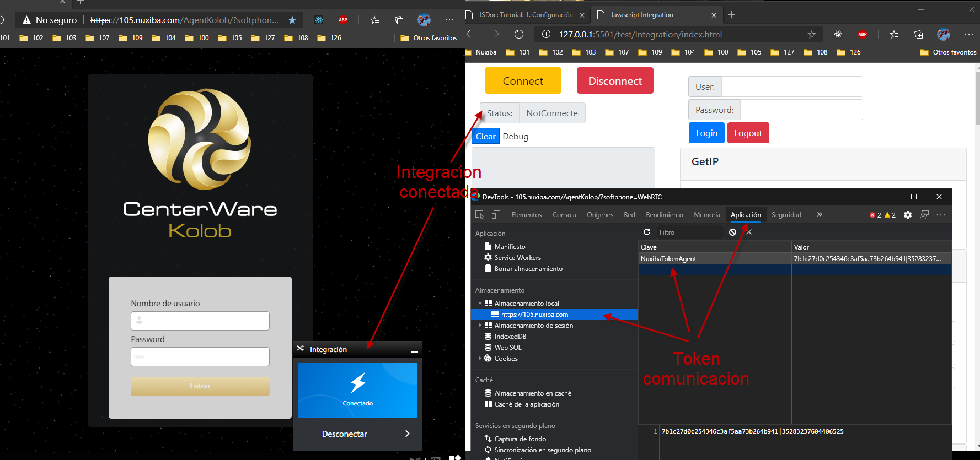This screenshot has height=460, width=980.
Task: Open the Consola DevTools tab
Action: point(564,215)
